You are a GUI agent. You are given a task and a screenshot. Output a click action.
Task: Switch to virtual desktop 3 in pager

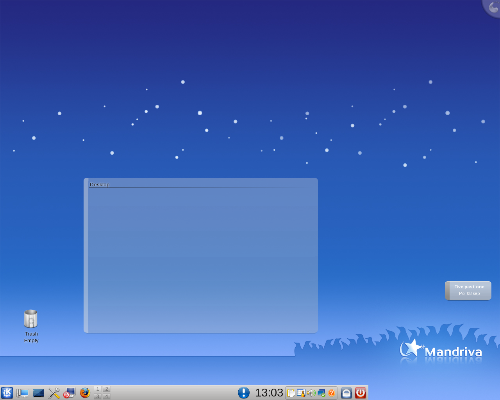coord(98,396)
